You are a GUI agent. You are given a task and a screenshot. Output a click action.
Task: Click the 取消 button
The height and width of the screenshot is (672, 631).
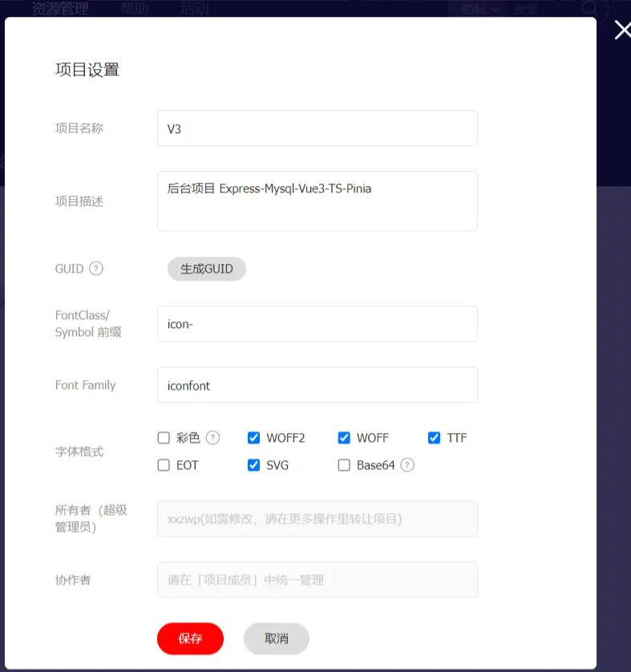(x=277, y=638)
